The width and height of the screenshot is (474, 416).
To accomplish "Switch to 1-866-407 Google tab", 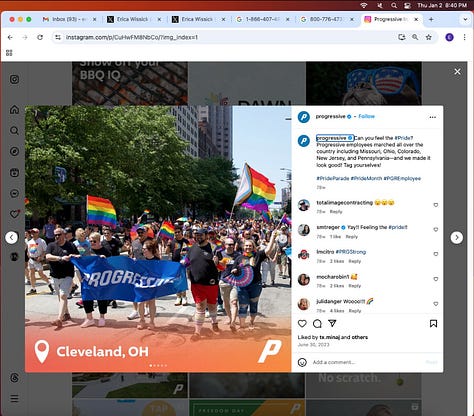I will pyautogui.click(x=263, y=19).
